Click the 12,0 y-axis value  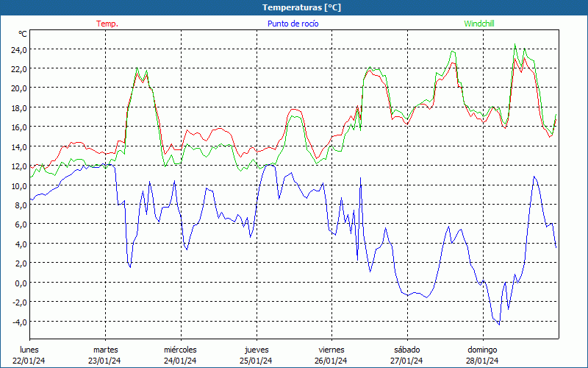[19, 166]
